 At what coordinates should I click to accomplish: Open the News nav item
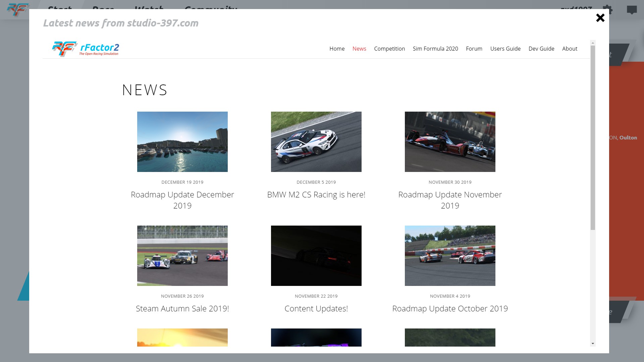pos(359,49)
